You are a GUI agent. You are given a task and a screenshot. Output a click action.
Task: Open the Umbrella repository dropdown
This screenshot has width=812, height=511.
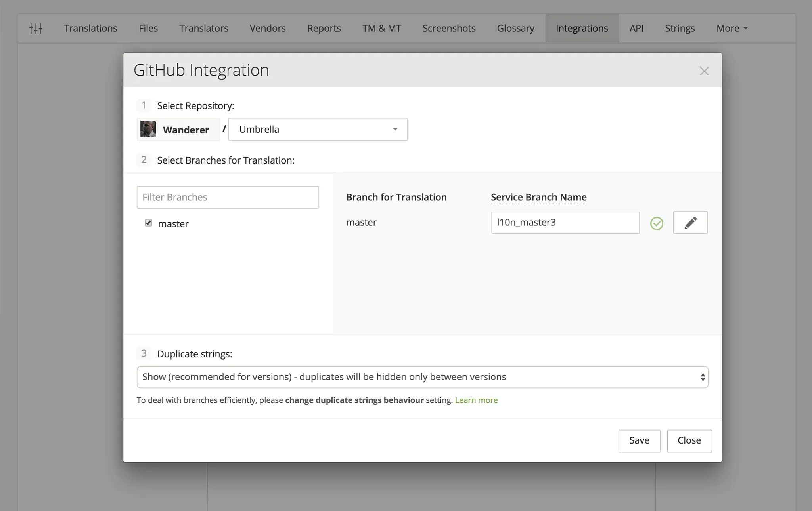318,130
